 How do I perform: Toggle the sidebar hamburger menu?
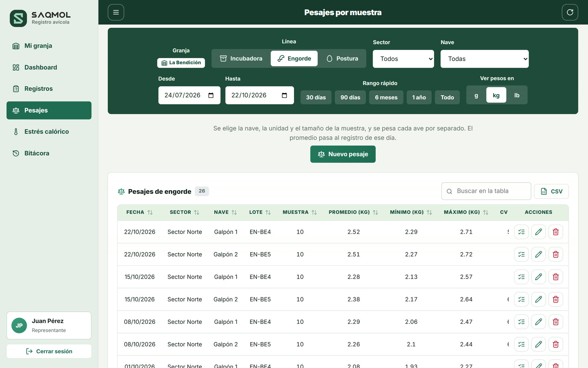(x=116, y=12)
